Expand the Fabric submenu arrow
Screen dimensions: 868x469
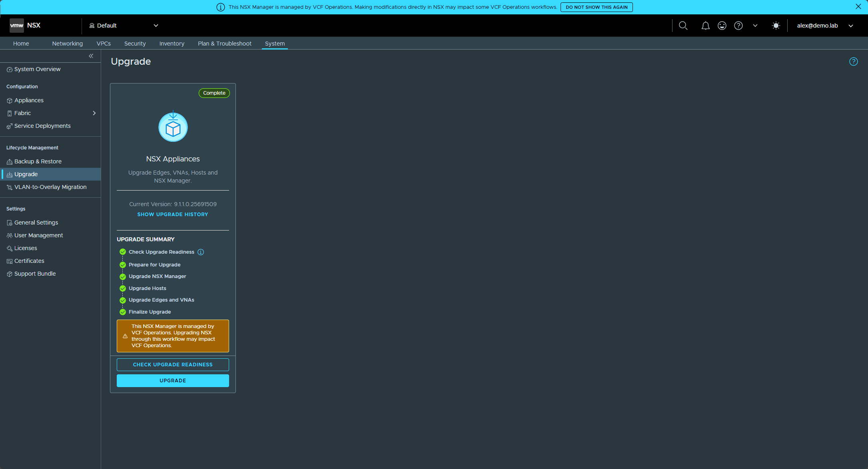(94, 113)
